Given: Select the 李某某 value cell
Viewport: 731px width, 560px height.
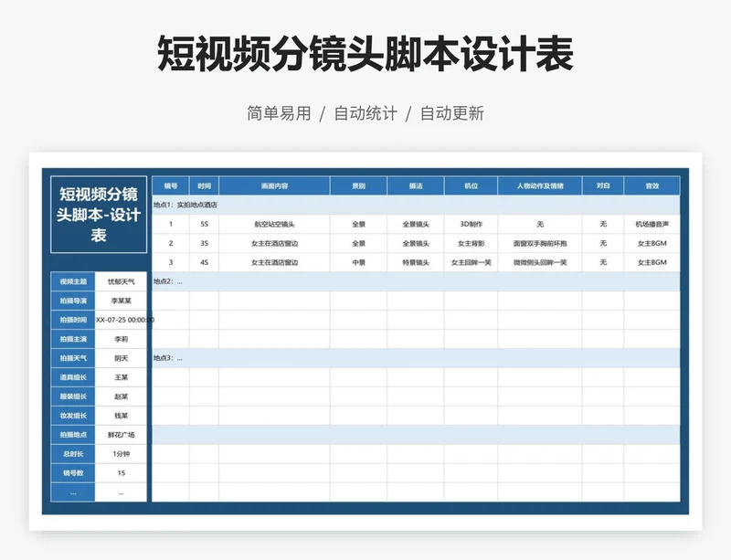Looking at the screenshot, I should (x=121, y=301).
